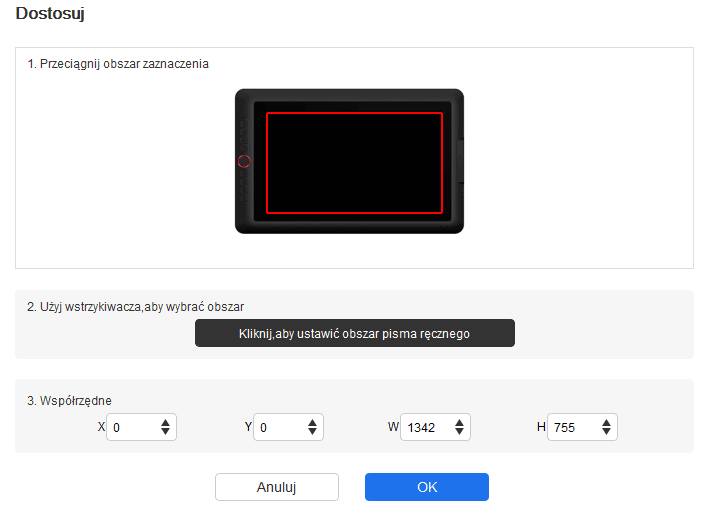Increase the Y coordinate with up arrow

pyautogui.click(x=313, y=423)
